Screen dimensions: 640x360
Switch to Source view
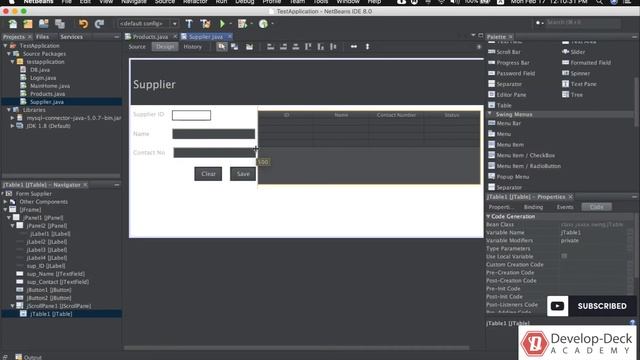point(137,47)
